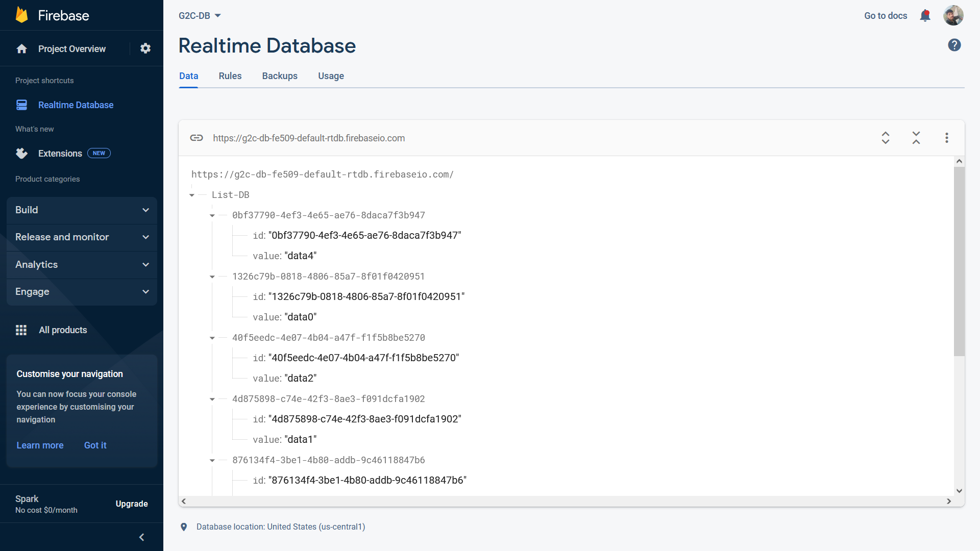The height and width of the screenshot is (551, 980).
Task: Open the user account avatar
Action: pos(952,16)
